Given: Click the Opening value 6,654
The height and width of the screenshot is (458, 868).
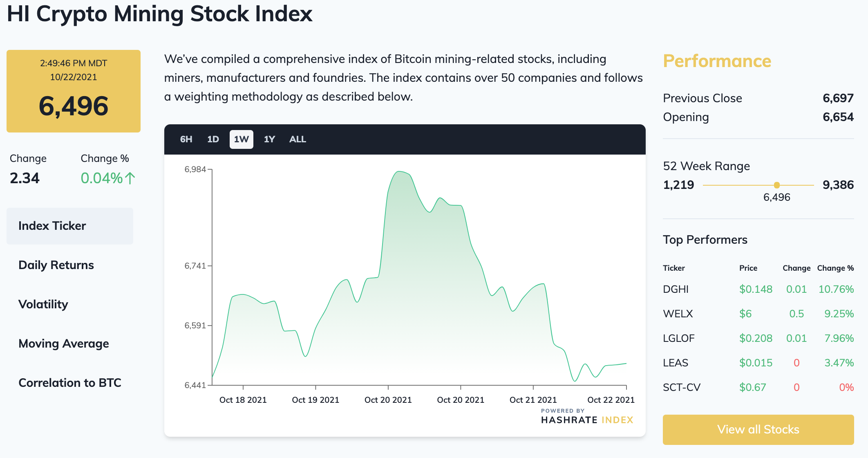Looking at the screenshot, I should [838, 117].
